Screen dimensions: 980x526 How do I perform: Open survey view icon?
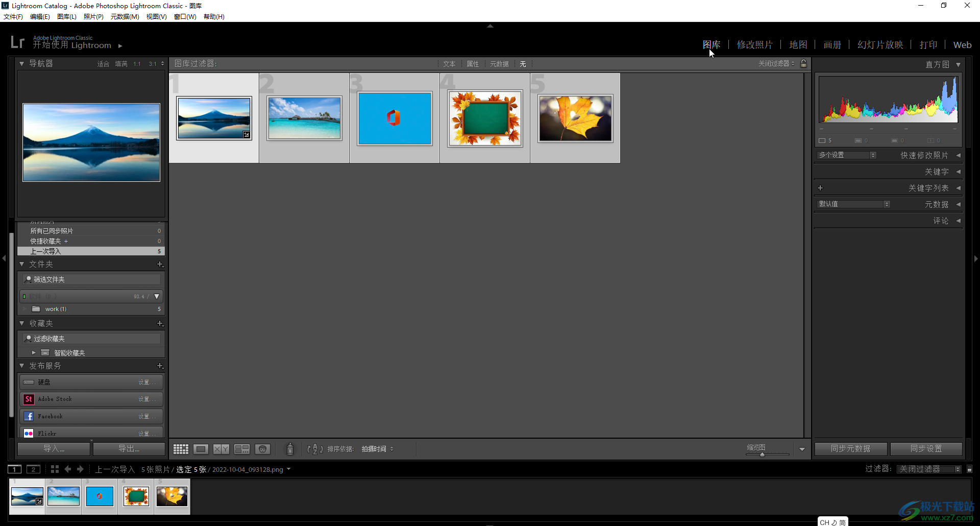242,449
